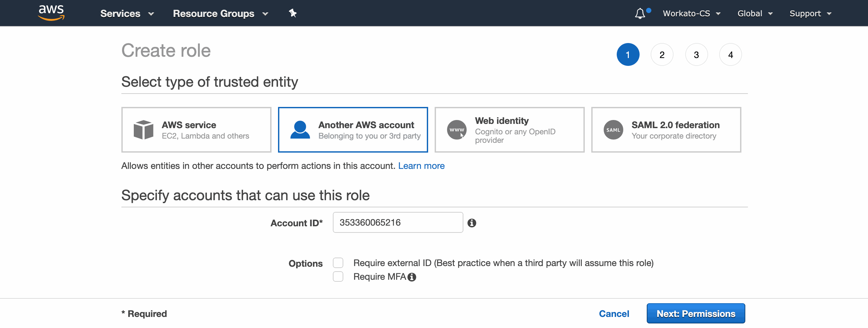Image resolution: width=868 pixels, height=328 pixels.
Task: Open the notifications bell
Action: point(641,13)
